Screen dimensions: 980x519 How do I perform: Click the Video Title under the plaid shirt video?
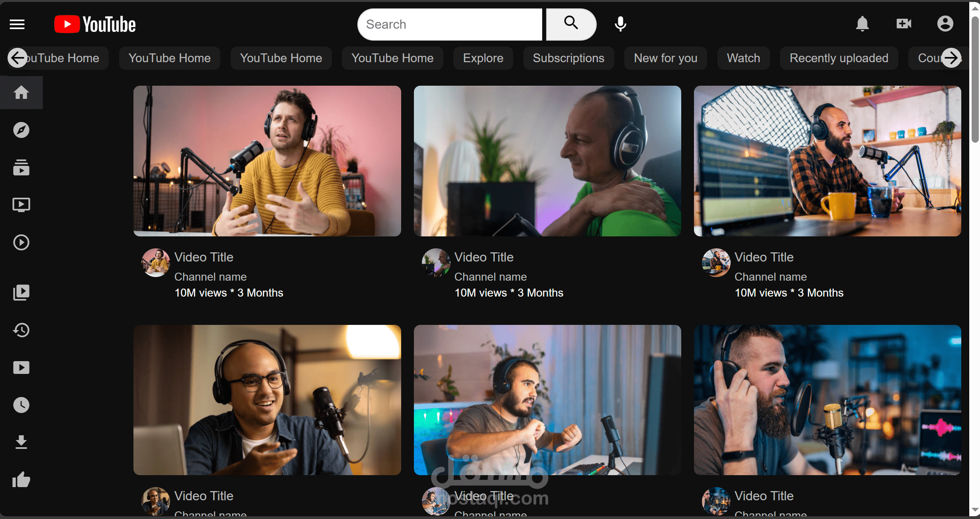[764, 257]
